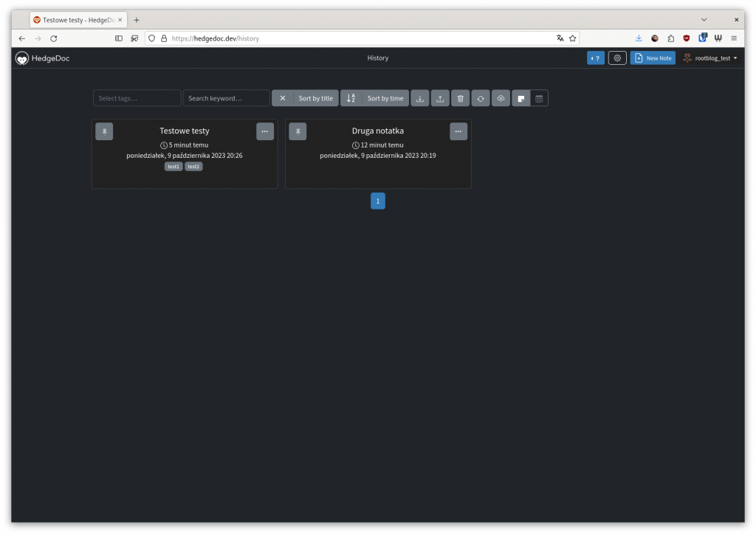
Task: Click the Select tags input field
Action: pyautogui.click(x=137, y=98)
